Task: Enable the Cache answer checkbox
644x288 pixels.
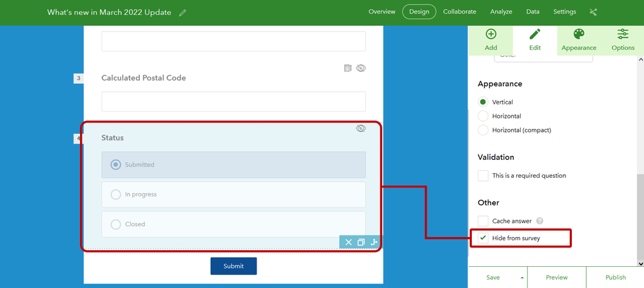Action: 483,221
